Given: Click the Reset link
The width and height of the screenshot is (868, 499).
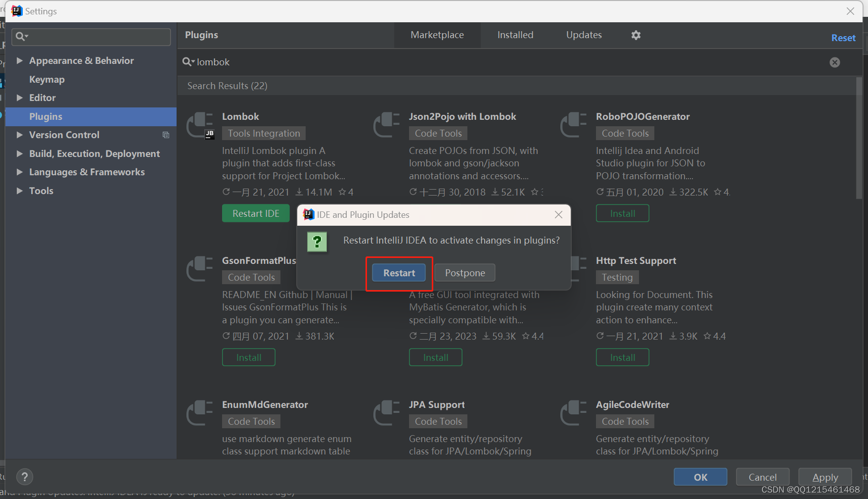Looking at the screenshot, I should click(x=843, y=38).
